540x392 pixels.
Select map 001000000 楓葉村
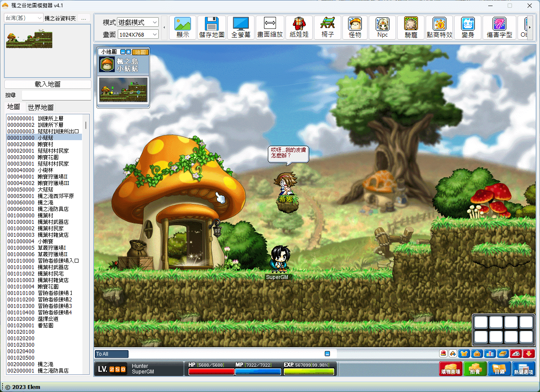44,215
